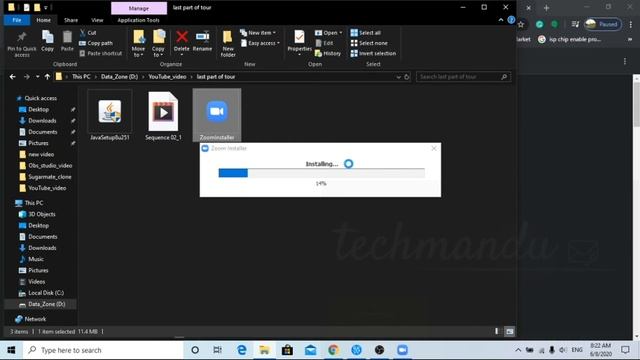Open the Copy to dropdown

pos(158,43)
